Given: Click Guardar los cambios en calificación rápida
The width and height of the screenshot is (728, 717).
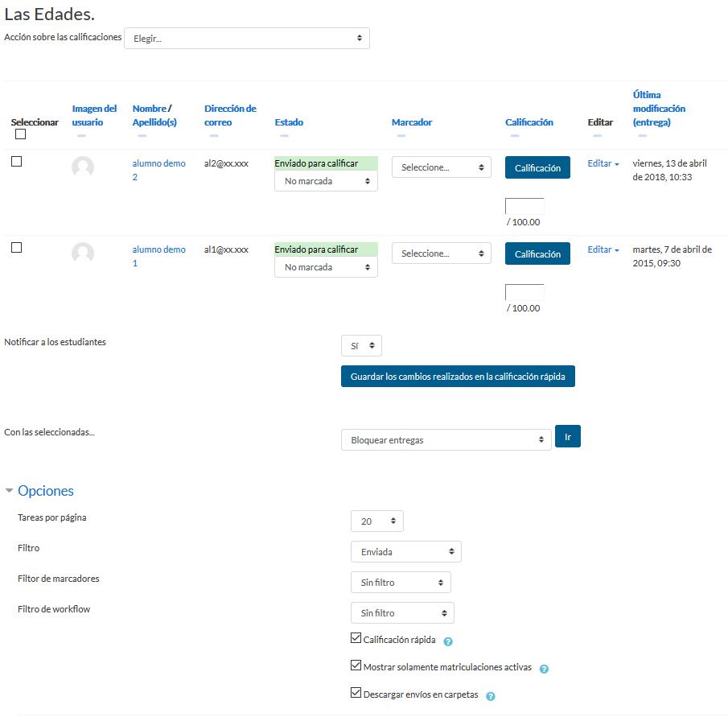Looking at the screenshot, I should [458, 376].
